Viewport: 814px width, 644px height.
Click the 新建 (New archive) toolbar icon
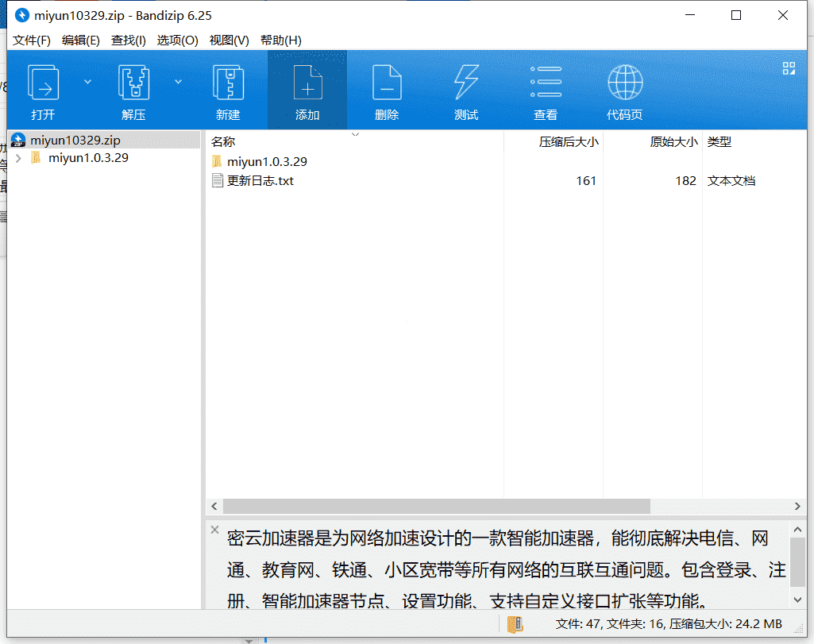click(x=229, y=82)
